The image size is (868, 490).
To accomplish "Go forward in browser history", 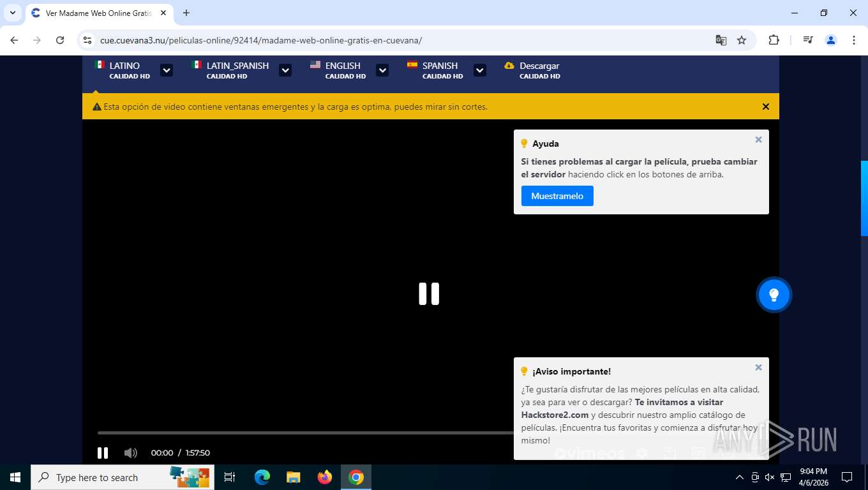I will pyautogui.click(x=37, y=40).
